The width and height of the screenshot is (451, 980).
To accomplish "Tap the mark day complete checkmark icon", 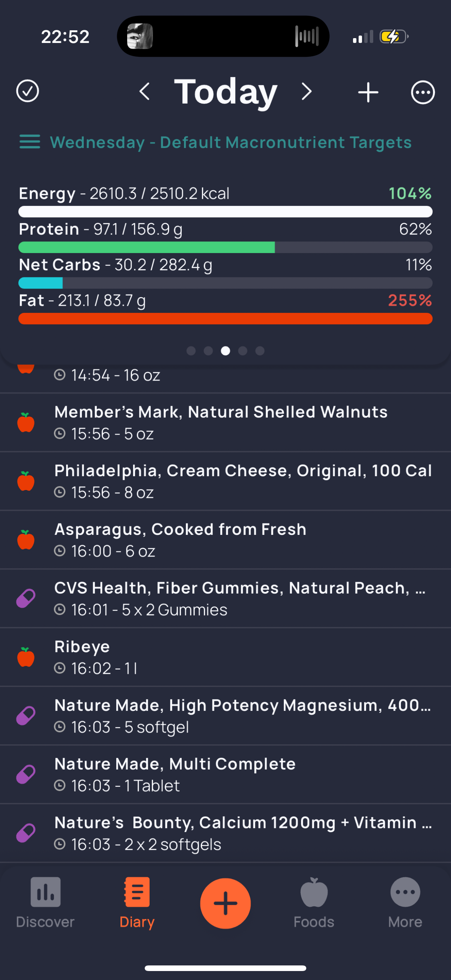I will pos(27,91).
